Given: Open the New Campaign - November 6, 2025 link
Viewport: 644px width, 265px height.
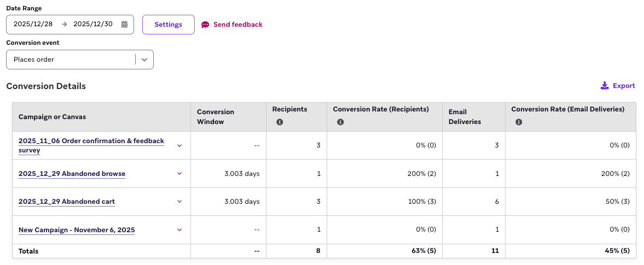Looking at the screenshot, I should 77,230.
